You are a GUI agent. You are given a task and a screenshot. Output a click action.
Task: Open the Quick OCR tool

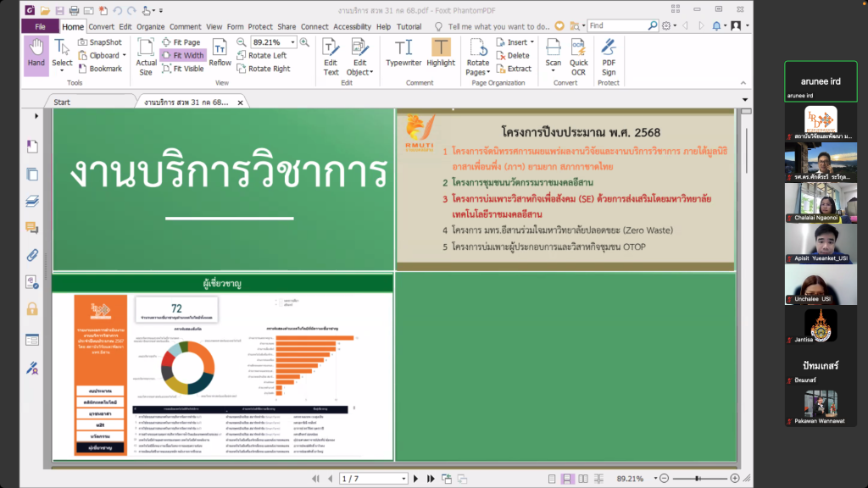[x=578, y=56]
